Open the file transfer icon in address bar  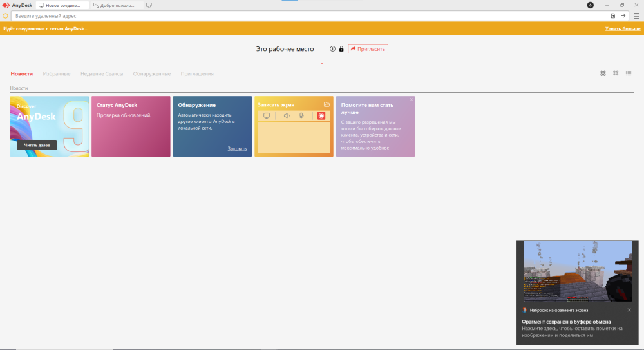click(x=613, y=16)
